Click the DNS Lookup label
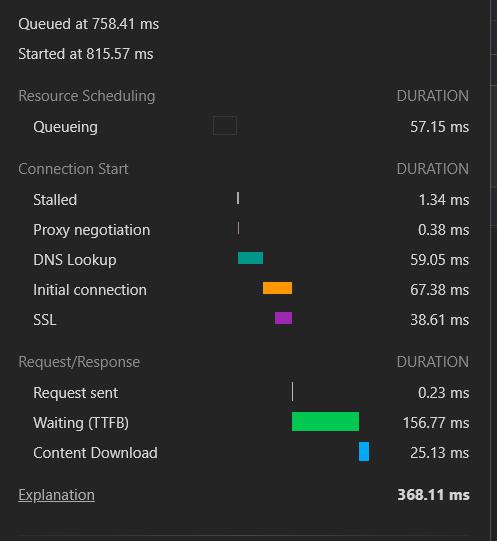 (75, 260)
